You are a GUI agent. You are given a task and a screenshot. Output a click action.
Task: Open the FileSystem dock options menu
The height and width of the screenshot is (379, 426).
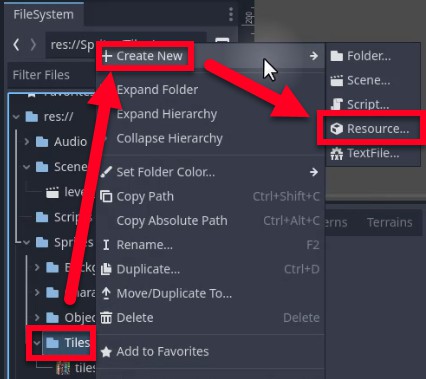[x=231, y=15]
